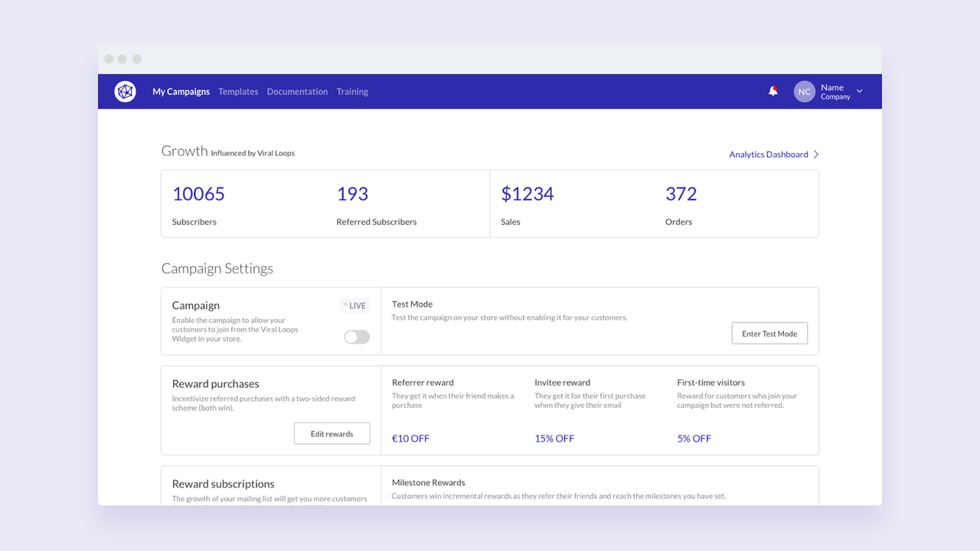Open the Documentation section
This screenshot has width=980, height=551.
[297, 91]
